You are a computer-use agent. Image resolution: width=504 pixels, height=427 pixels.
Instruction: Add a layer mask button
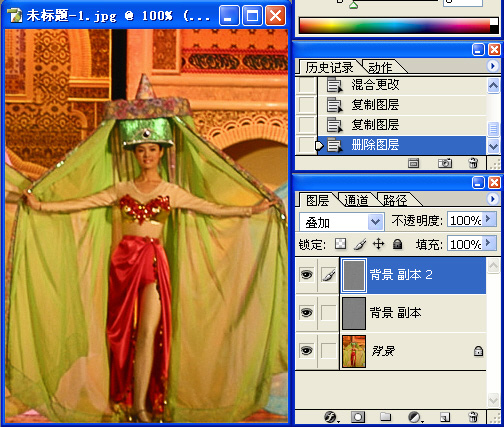click(358, 417)
